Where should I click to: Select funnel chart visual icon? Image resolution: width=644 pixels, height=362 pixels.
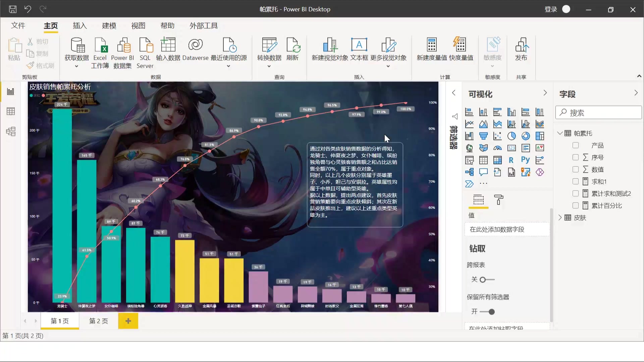(x=483, y=136)
